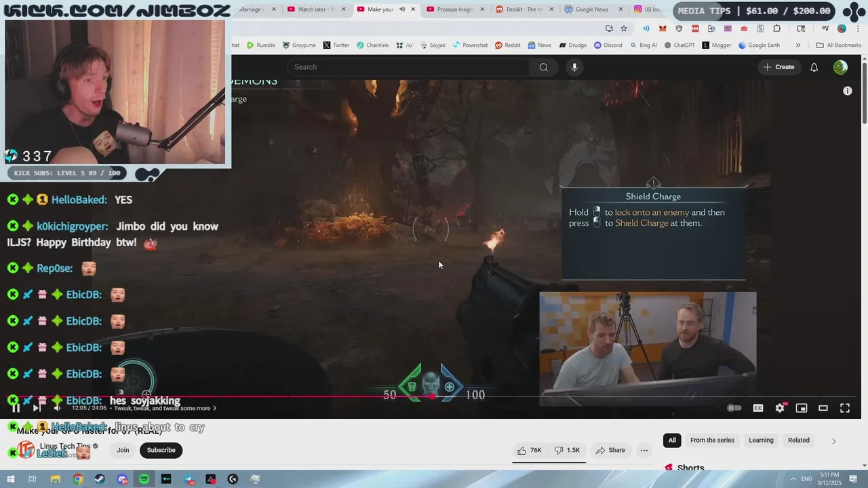Show more filter chips with the arrow

pyautogui.click(x=833, y=441)
